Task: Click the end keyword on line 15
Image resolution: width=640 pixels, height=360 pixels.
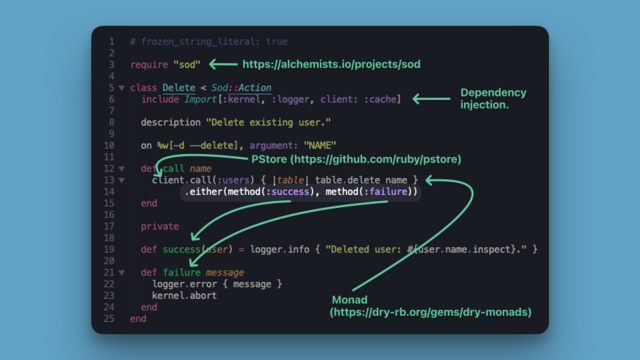Action: (149, 203)
